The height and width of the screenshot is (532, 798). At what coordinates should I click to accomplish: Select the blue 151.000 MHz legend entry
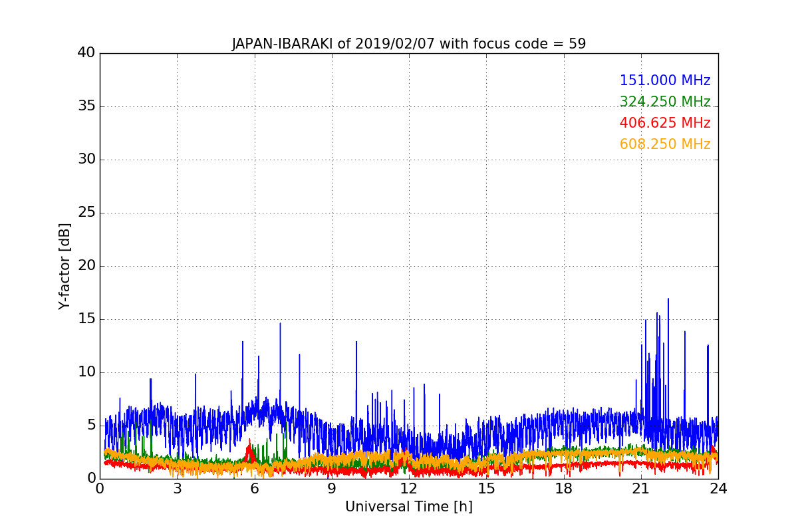coord(665,80)
